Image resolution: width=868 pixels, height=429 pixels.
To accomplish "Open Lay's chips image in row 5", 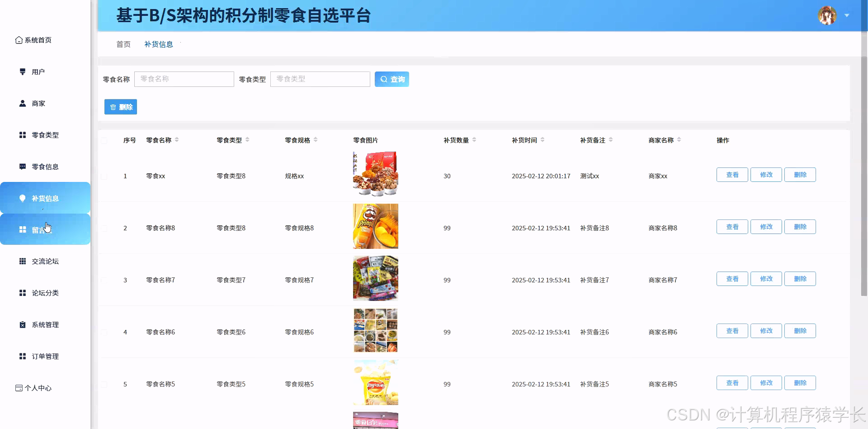I will (376, 382).
